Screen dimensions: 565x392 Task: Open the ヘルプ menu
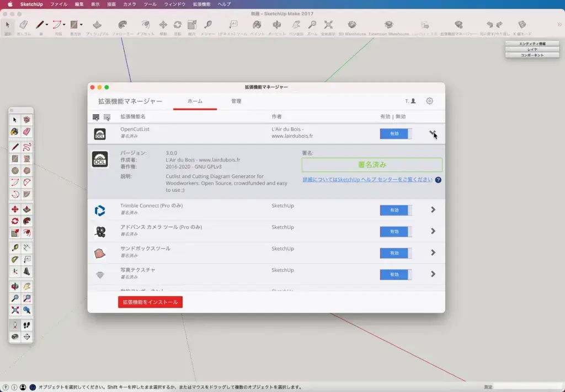pyautogui.click(x=224, y=4)
